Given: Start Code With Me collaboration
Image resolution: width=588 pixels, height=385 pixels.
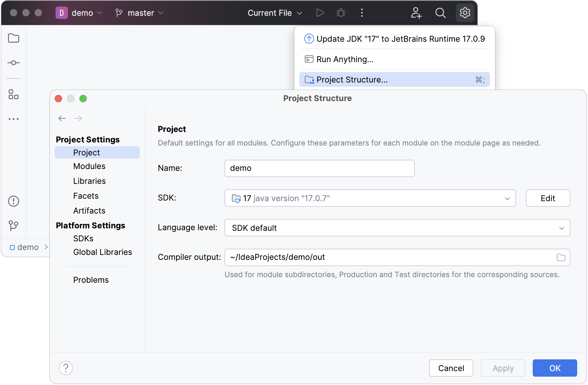Looking at the screenshot, I should click(416, 13).
